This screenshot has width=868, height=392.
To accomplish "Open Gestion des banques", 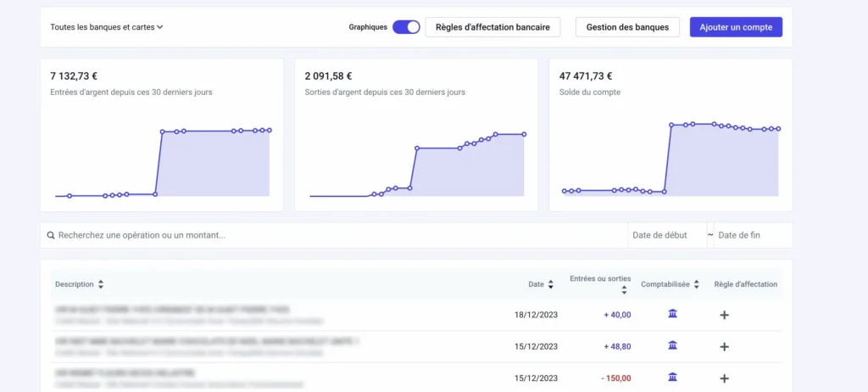I will pyautogui.click(x=627, y=27).
